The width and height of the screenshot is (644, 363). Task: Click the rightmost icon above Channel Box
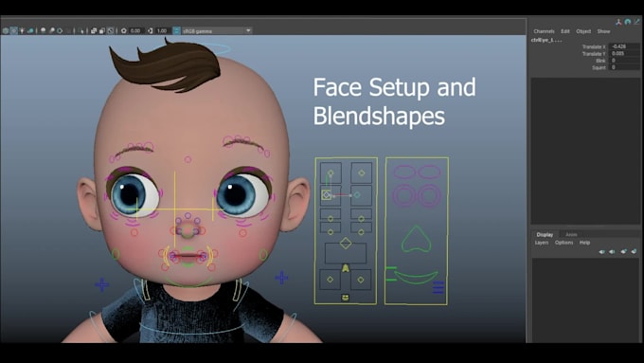coord(637,22)
